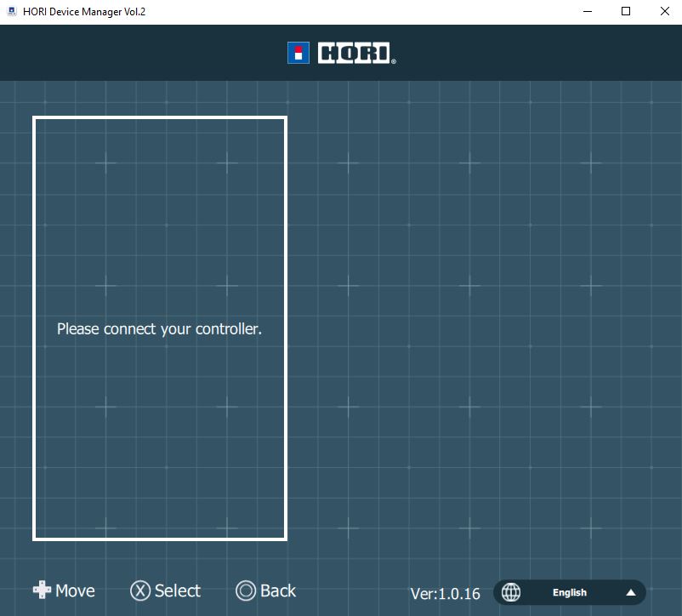Viewport: 682px width, 616px height.
Task: Click the HORI Device Manager Vol.2 title
Action: pos(84,12)
